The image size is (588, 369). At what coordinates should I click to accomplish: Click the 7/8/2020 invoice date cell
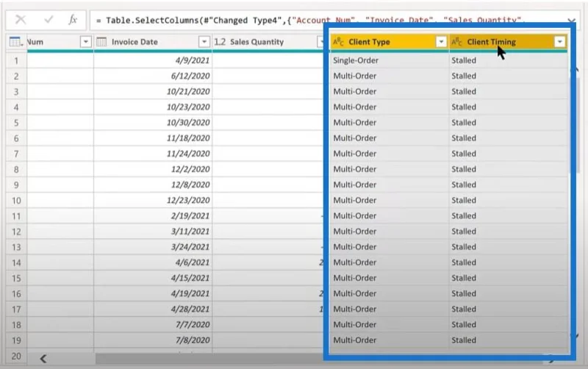tap(153, 340)
